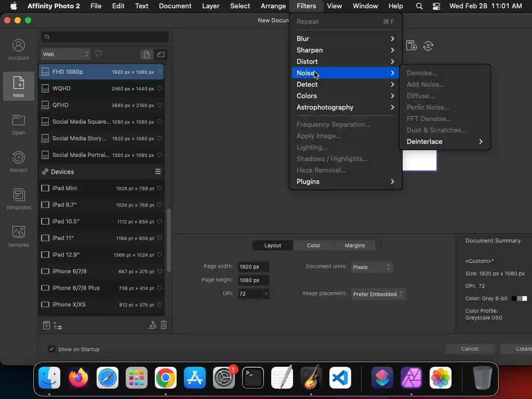The height and width of the screenshot is (399, 532).
Task: Open the Templates sidebar section
Action: pos(18,199)
